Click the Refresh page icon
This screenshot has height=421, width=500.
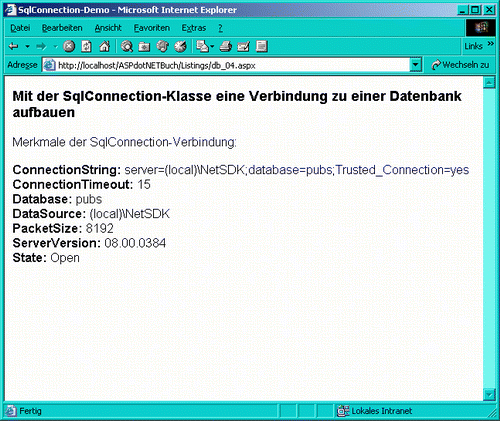pos(87,46)
